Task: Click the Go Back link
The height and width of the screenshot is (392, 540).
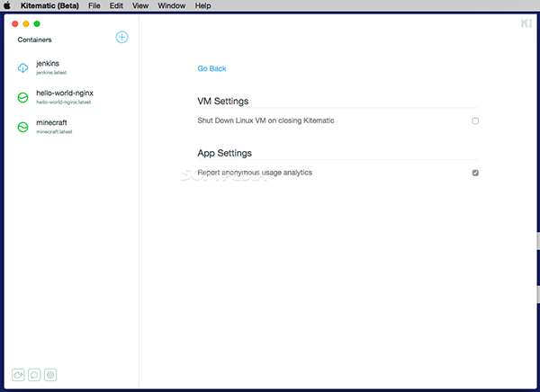Action: (x=211, y=68)
